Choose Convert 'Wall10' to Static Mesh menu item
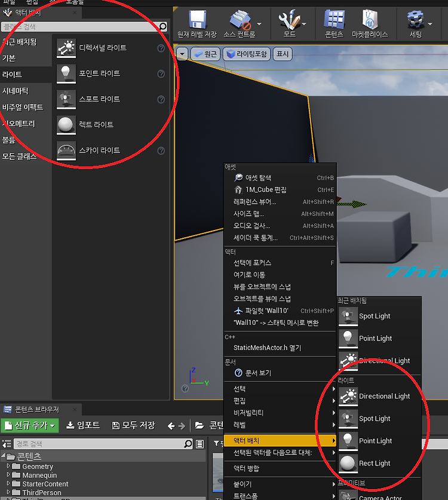Image resolution: width=448 pixels, height=500 pixels. (x=280, y=323)
